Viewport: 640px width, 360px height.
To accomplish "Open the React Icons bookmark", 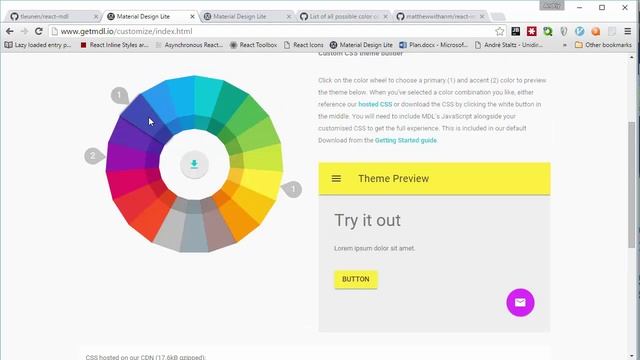I will click(304, 45).
